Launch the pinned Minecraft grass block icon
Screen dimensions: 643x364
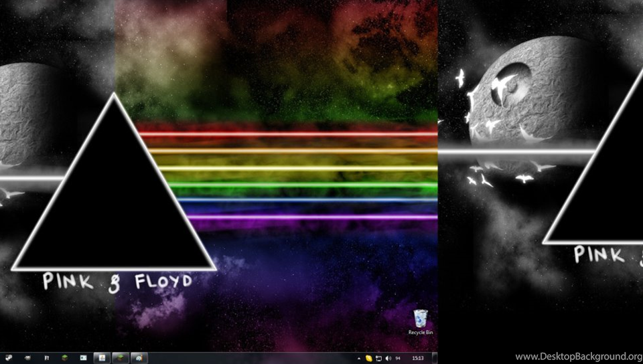[65, 358]
